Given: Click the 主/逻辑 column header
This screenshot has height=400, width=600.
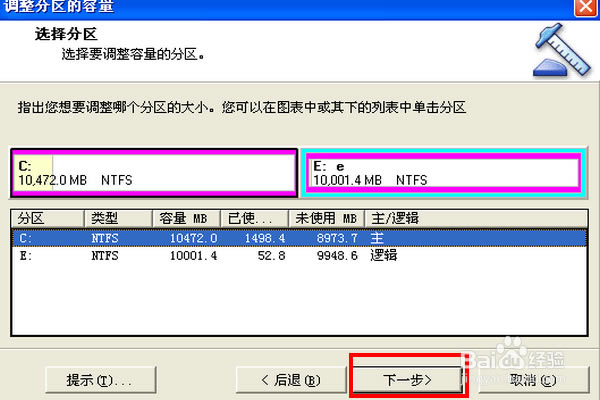Looking at the screenshot, I should pos(476,219).
